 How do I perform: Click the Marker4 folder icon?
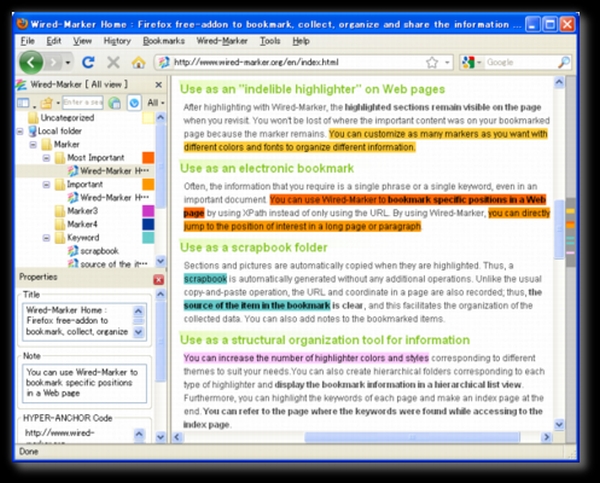(x=60, y=224)
